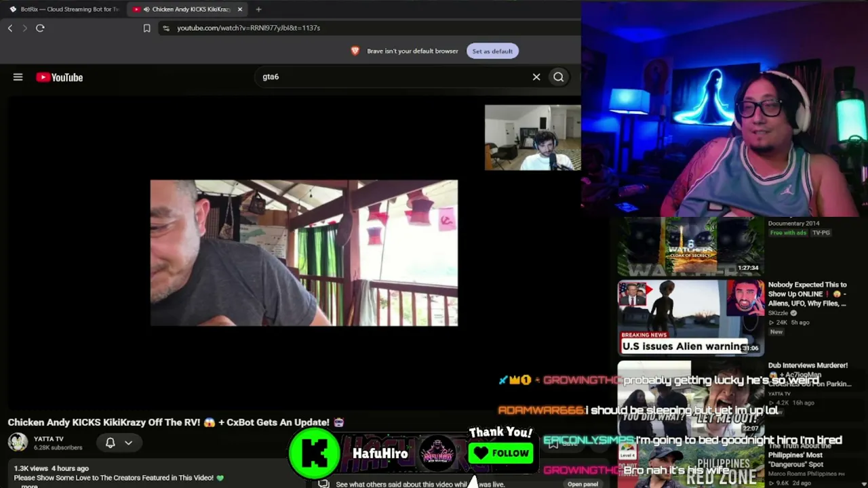The height and width of the screenshot is (488, 868).
Task: Open the U.S issues Alien warning thumbnail
Action: [x=690, y=319]
